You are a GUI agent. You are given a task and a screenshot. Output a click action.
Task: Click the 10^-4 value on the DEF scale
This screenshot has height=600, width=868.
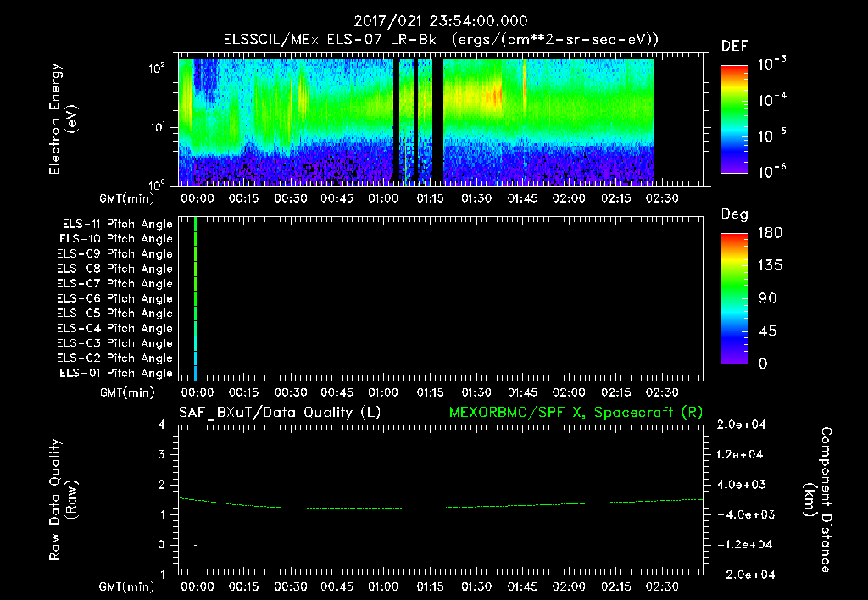click(771, 100)
